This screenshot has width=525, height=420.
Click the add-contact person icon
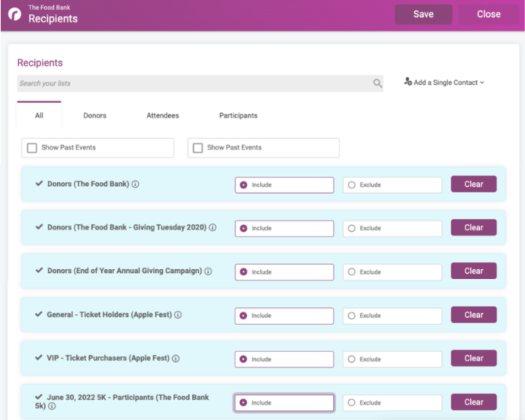click(407, 82)
